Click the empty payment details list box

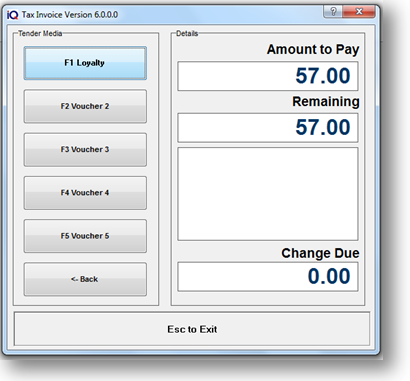click(x=268, y=194)
